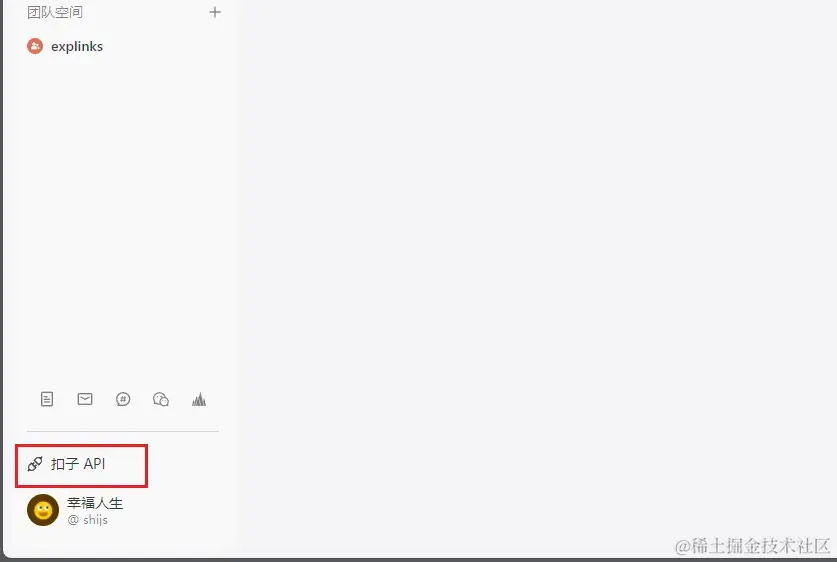The image size is (837, 562).
Task: Click inside the red highlighted box
Action: tap(81, 465)
